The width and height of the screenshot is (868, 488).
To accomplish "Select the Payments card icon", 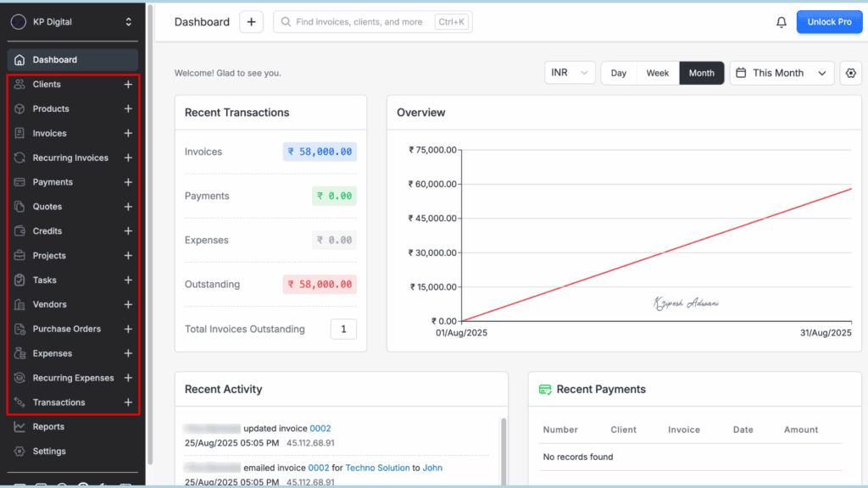I will tap(19, 181).
